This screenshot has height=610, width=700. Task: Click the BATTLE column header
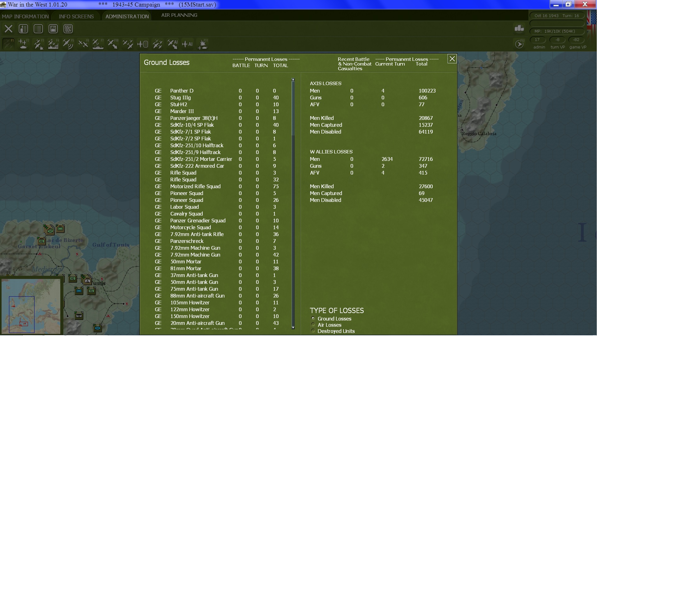(x=241, y=65)
